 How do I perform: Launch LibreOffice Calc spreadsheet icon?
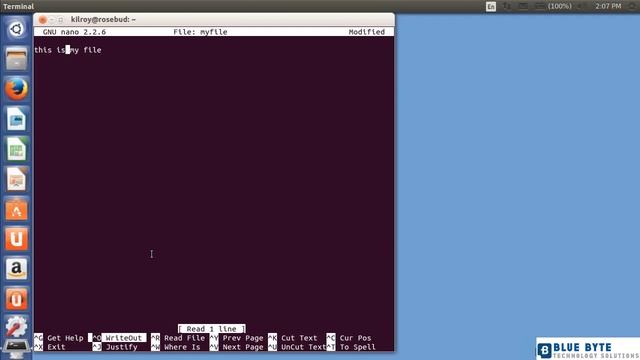pos(16,149)
